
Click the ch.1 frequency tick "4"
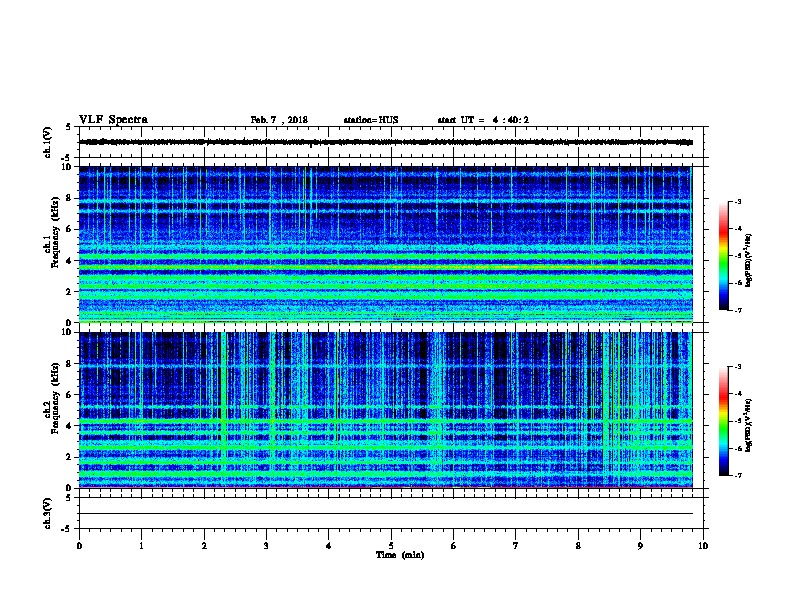[x=69, y=261]
